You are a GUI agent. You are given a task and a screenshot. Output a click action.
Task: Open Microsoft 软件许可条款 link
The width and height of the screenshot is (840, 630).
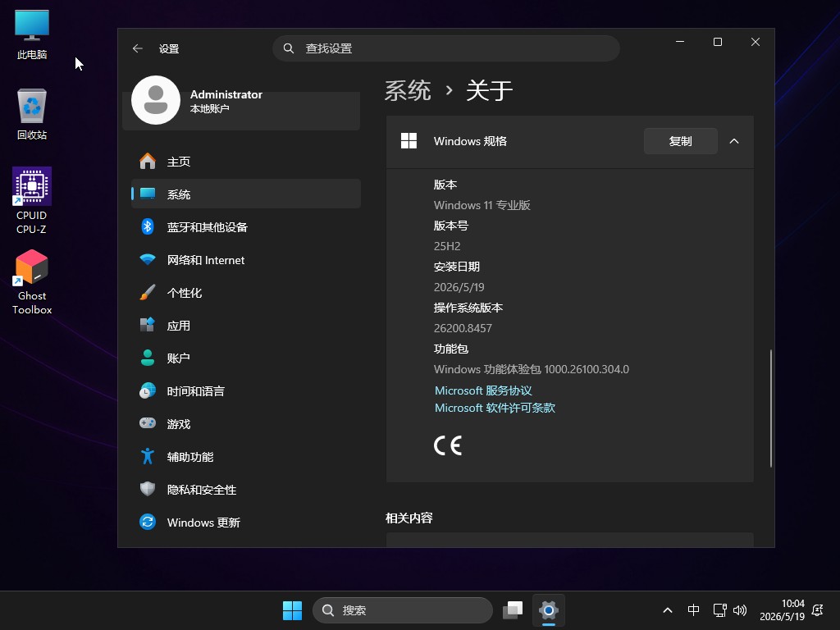[x=495, y=408]
